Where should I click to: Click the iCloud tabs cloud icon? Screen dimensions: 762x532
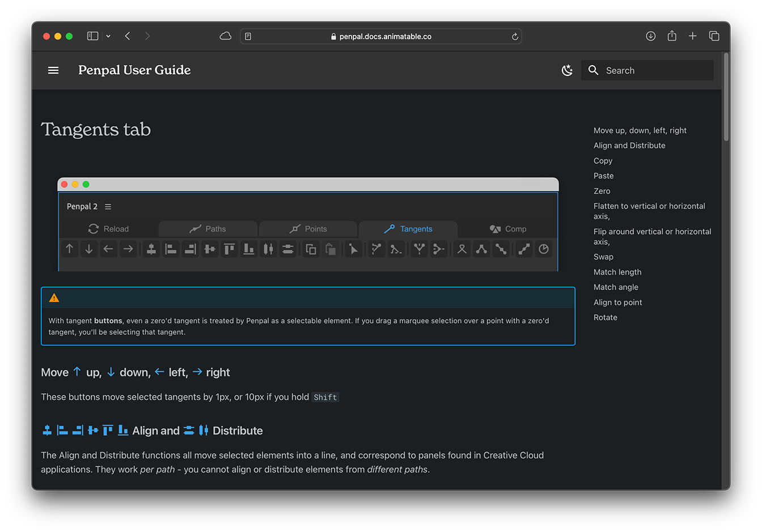coord(225,36)
